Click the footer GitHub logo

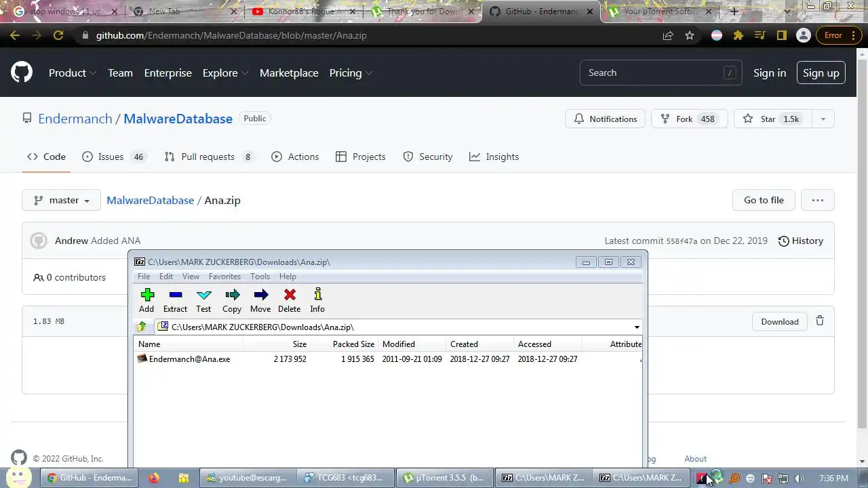pyautogui.click(x=19, y=458)
